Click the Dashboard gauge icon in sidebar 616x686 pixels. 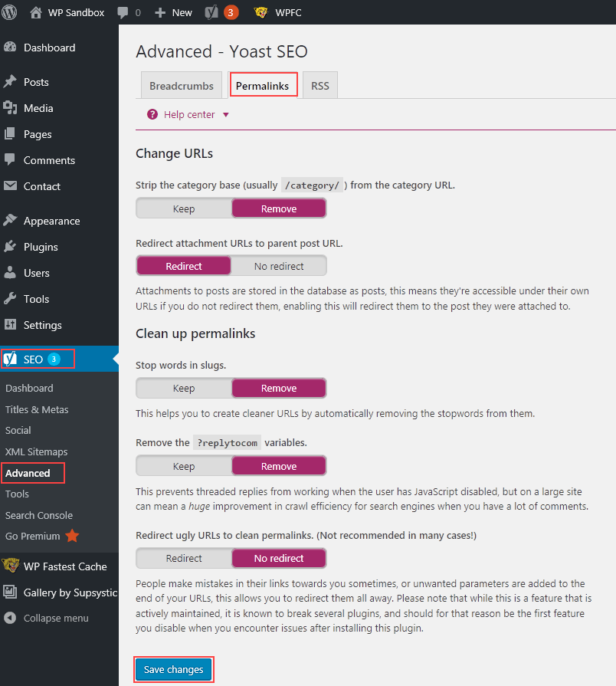[10, 48]
